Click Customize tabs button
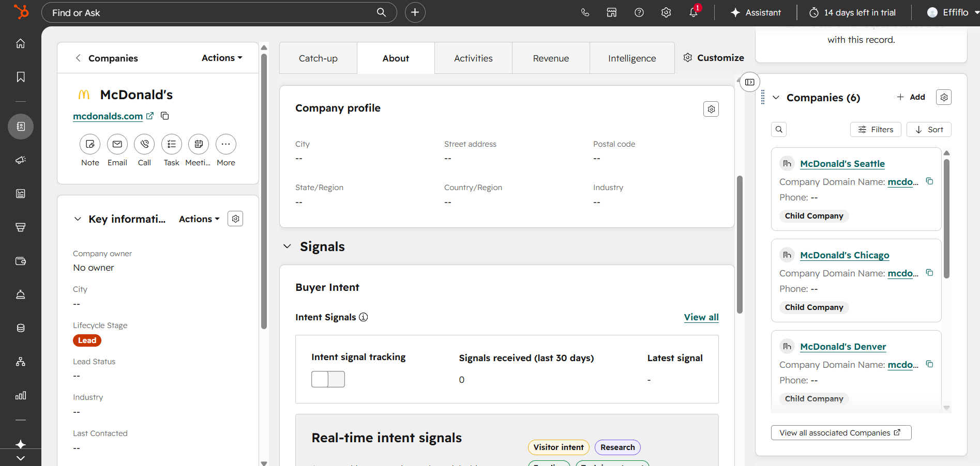Screen dimensions: 980x466 714,58
